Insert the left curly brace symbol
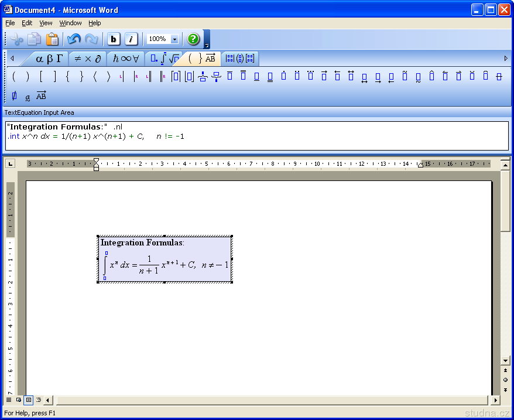Viewport: 514px width, 420px height. [x=67, y=76]
